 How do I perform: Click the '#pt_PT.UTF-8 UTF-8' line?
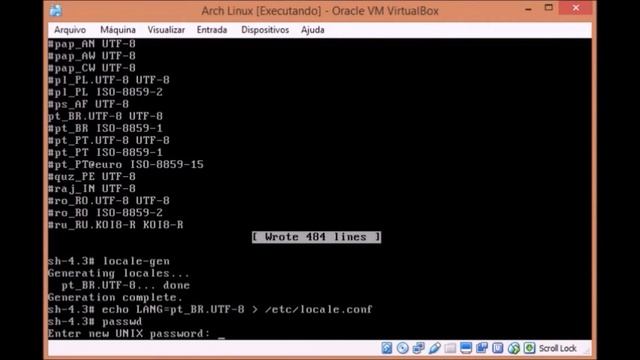(x=109, y=140)
